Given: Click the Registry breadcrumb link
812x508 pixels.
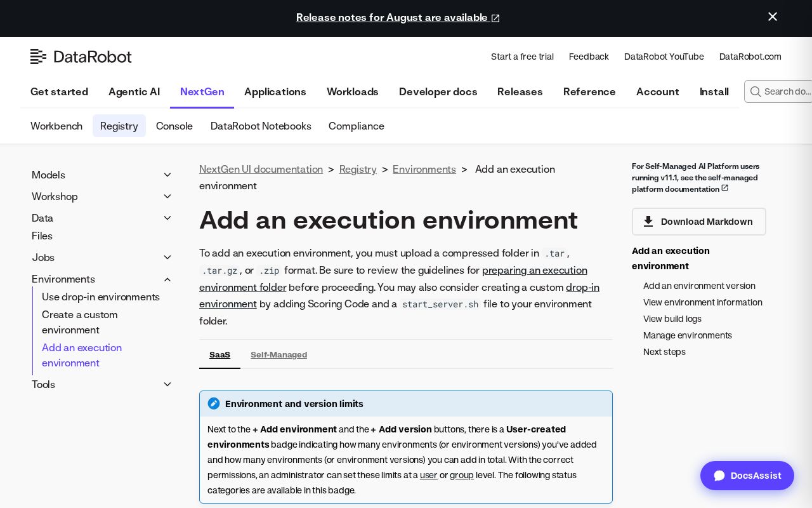Looking at the screenshot, I should 358,169.
